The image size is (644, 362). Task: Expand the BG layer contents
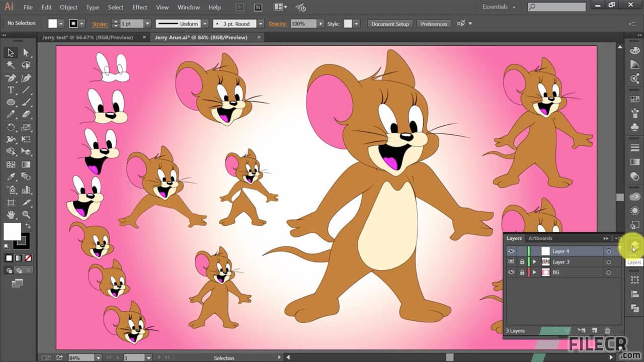tap(535, 272)
